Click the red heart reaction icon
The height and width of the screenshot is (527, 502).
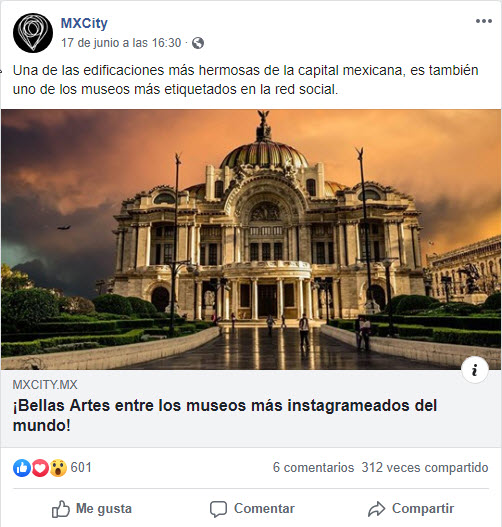pos(40,468)
